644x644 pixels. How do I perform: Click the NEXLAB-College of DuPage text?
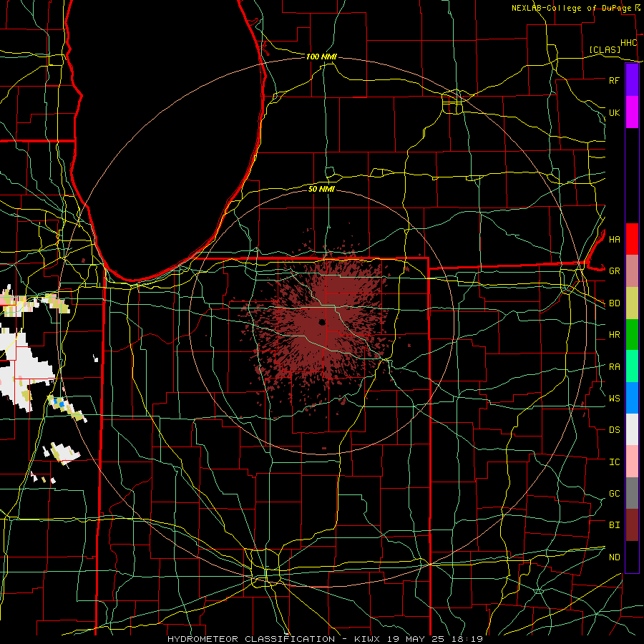point(572,8)
